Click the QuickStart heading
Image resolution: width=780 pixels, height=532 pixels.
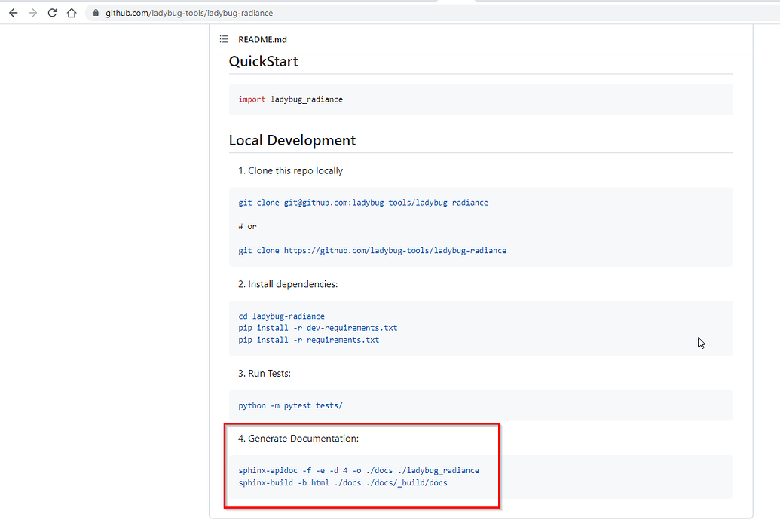pos(263,62)
